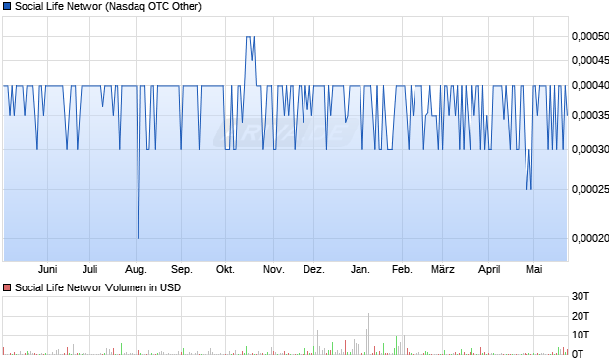Click the Juni month label
Image resolution: width=609 pixels, height=364 pixels.
pyautogui.click(x=48, y=269)
